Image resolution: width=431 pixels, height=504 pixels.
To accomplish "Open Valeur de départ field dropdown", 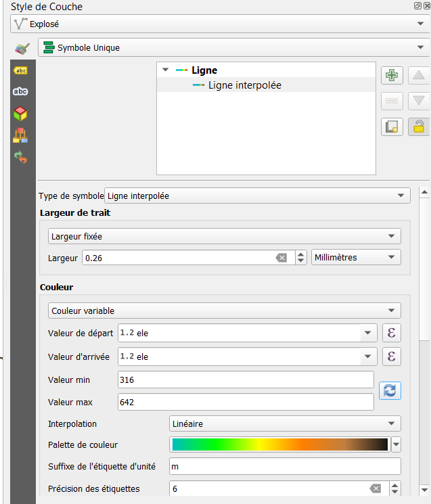I will point(368,333).
